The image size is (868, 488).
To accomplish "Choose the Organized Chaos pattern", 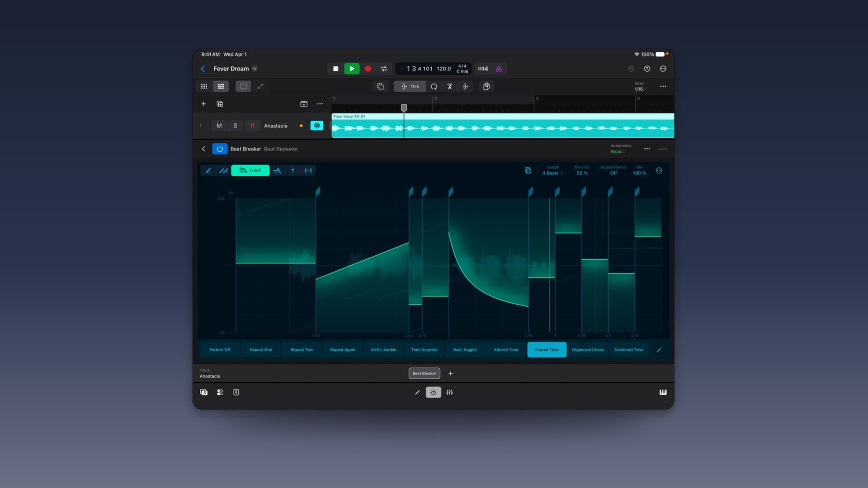I will [x=588, y=350].
